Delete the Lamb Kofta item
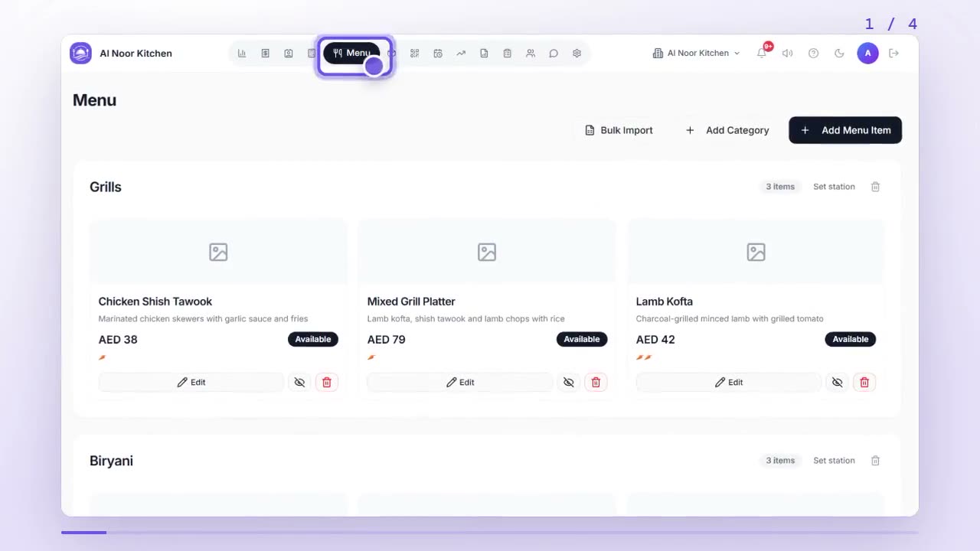980x551 pixels. click(x=864, y=382)
